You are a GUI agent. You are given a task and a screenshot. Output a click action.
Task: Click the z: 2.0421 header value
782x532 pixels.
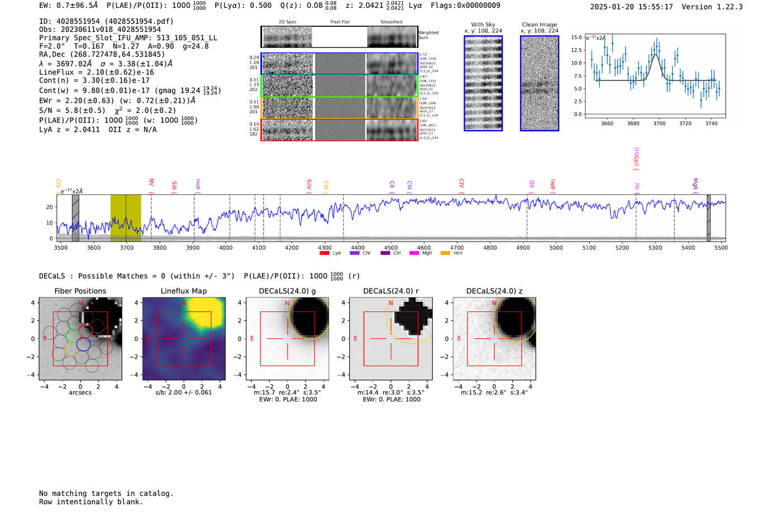point(374,6)
